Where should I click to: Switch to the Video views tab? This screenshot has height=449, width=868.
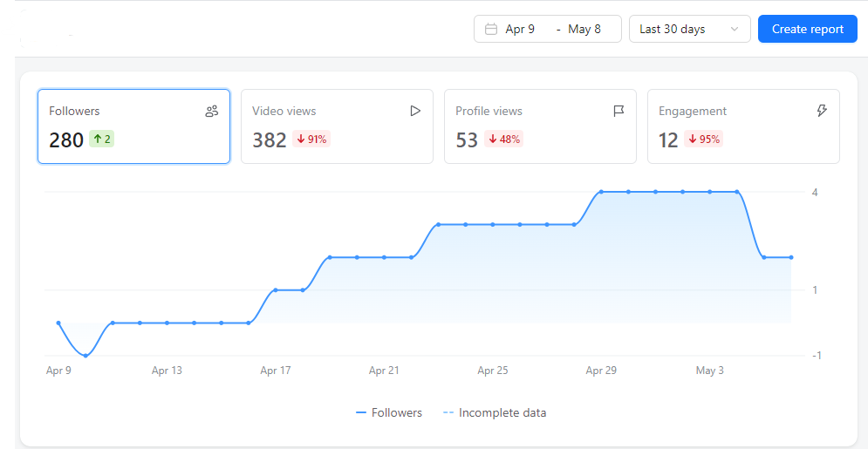click(337, 126)
